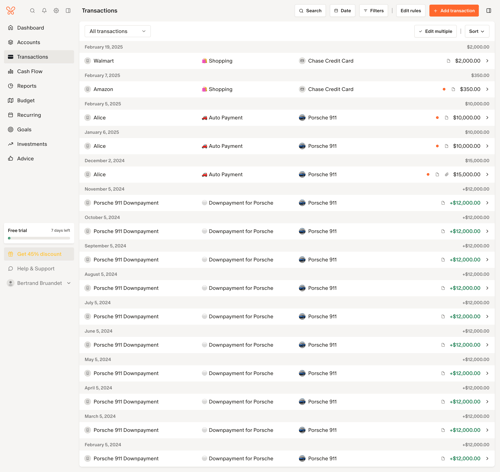Open Advice in the sidebar
The image size is (500, 472).
pyautogui.click(x=39, y=159)
